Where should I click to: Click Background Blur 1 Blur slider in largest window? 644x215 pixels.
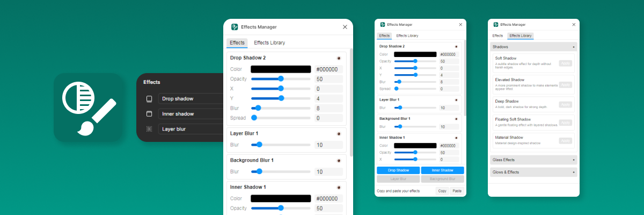click(x=281, y=171)
